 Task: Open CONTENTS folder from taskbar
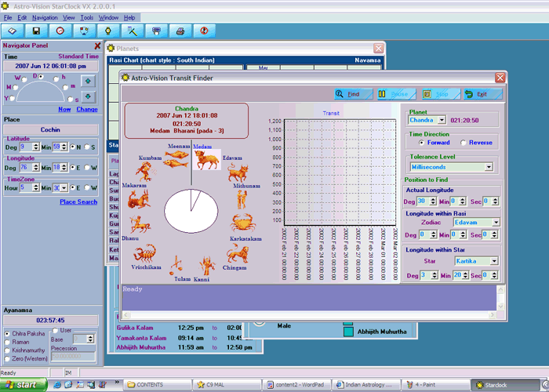[158, 385]
